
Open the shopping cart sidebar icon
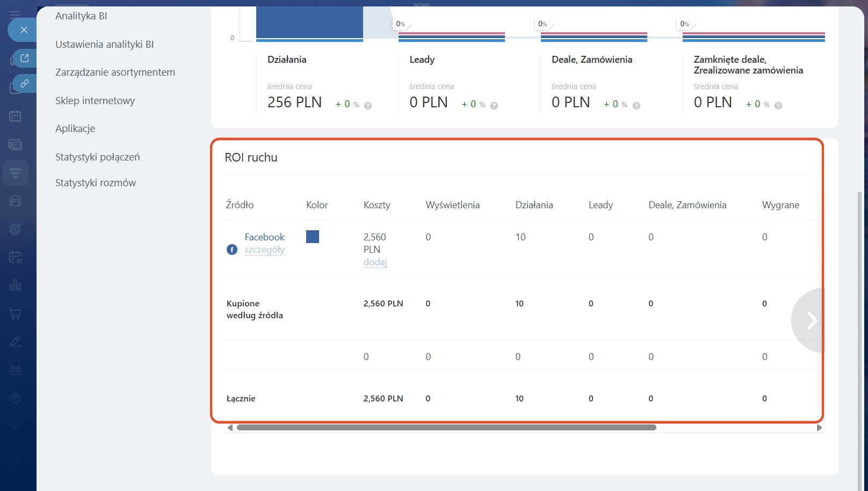point(15,314)
